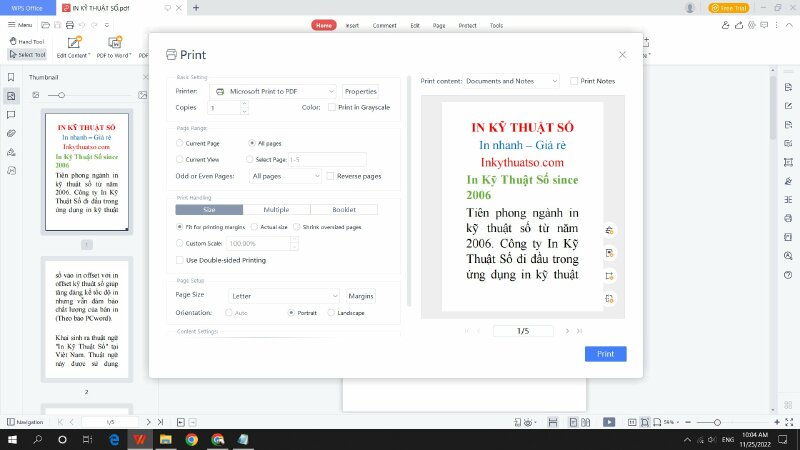
Task: Switch to the Insert tab
Action: pyautogui.click(x=352, y=26)
